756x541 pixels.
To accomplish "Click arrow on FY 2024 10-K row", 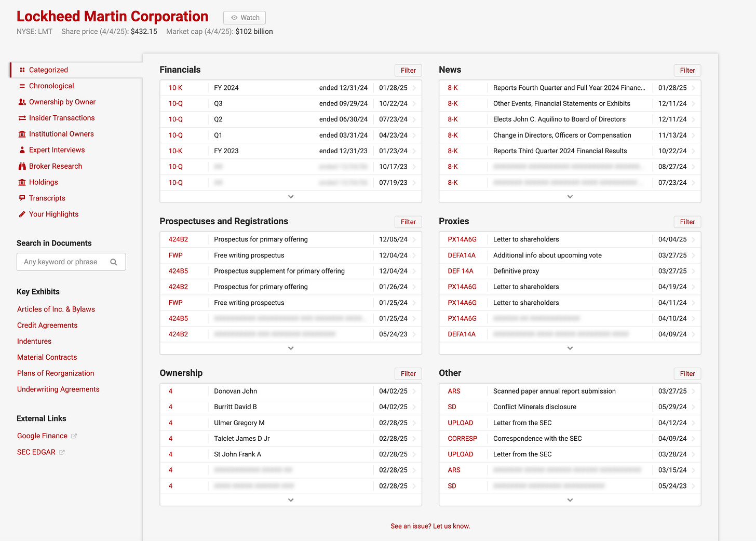I will click(414, 88).
